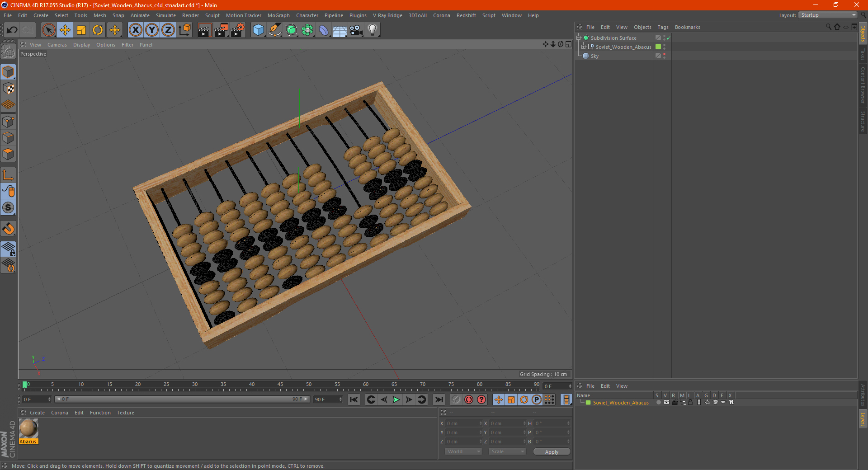Switch to Edges mode

point(8,138)
